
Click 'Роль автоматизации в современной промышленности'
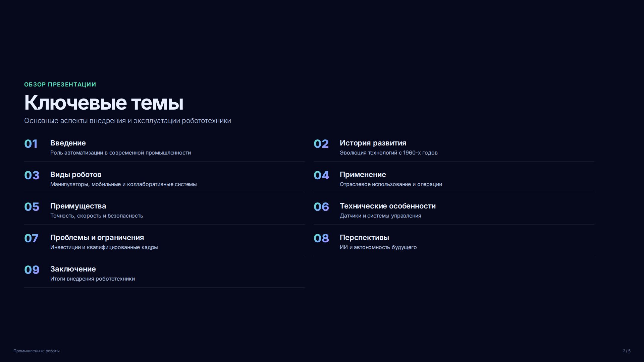(120, 153)
